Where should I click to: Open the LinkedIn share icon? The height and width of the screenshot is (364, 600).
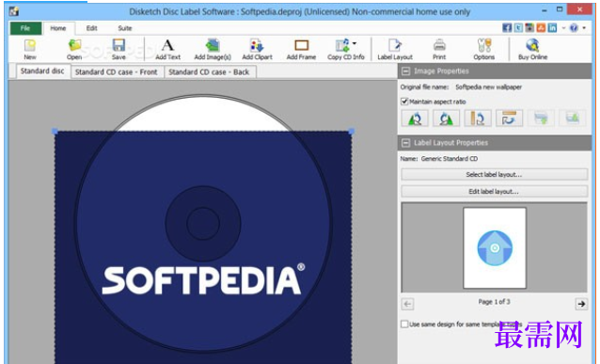552,27
